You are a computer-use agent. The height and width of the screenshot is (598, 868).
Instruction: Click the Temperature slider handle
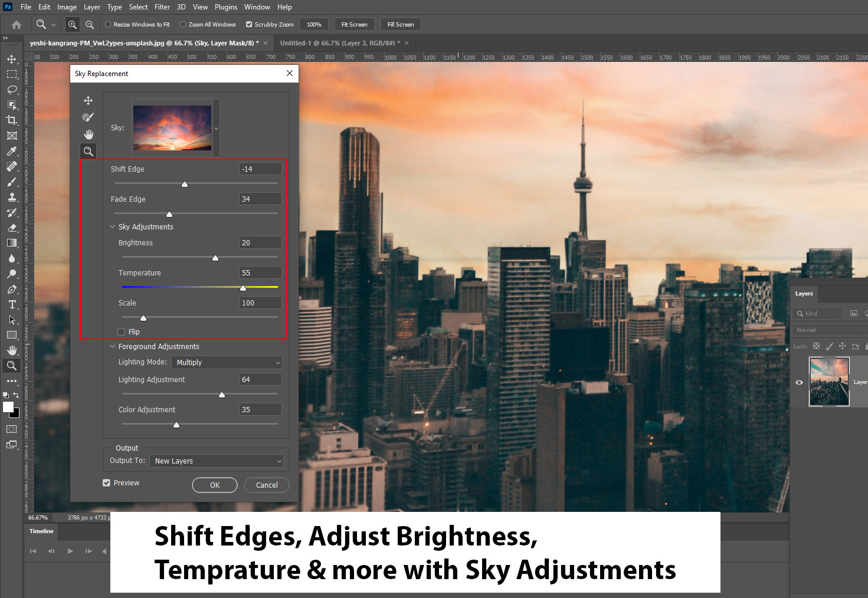243,288
